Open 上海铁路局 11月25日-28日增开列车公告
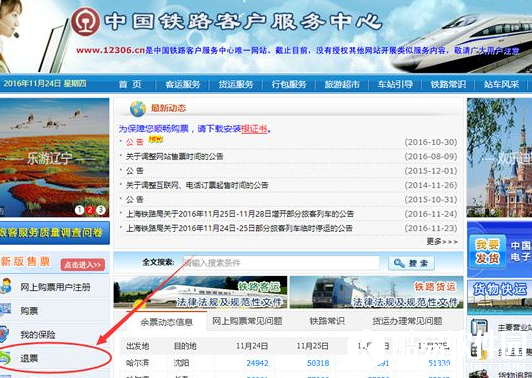 tap(240, 214)
